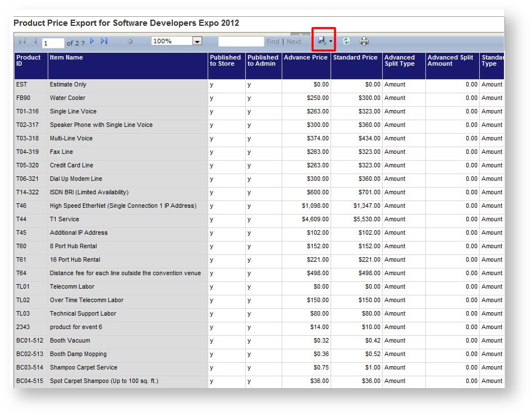
Task: Click inside the page number input box
Action: pyautogui.click(x=52, y=42)
